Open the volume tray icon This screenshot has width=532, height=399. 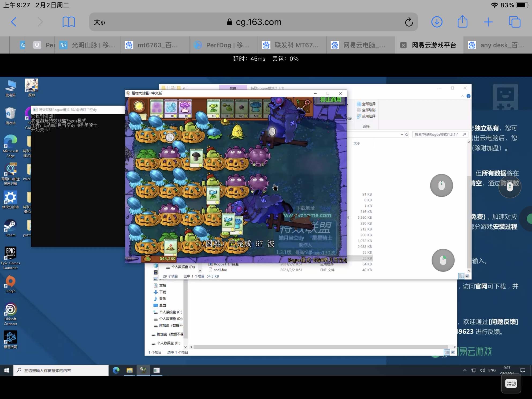click(483, 370)
